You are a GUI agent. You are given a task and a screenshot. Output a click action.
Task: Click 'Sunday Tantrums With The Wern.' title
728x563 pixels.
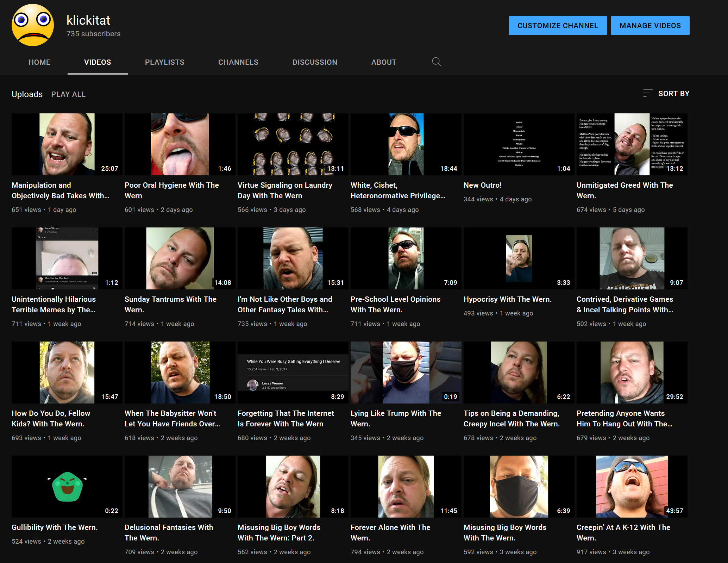[170, 305]
